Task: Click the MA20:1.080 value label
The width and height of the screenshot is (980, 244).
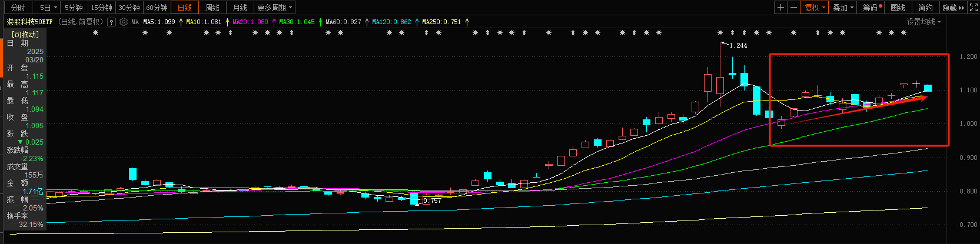Action: point(250,22)
